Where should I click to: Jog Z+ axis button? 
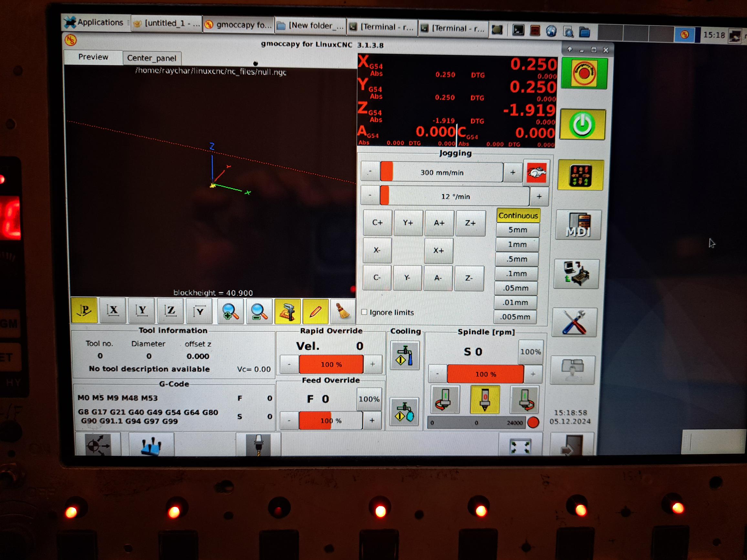pyautogui.click(x=471, y=223)
